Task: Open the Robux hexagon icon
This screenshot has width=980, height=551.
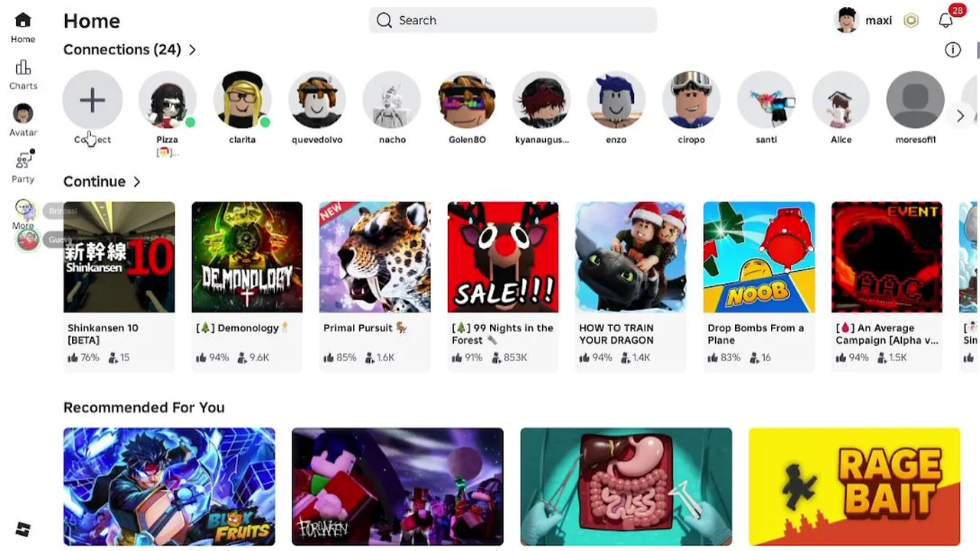Action: pyautogui.click(x=911, y=21)
